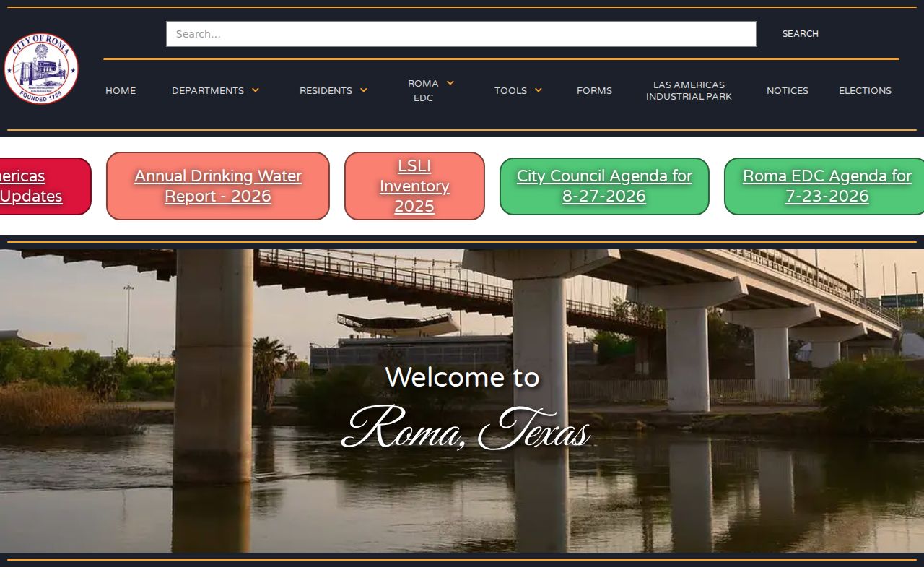The width and height of the screenshot is (924, 578).
Task: Open the Forms menu item
Action: (594, 91)
